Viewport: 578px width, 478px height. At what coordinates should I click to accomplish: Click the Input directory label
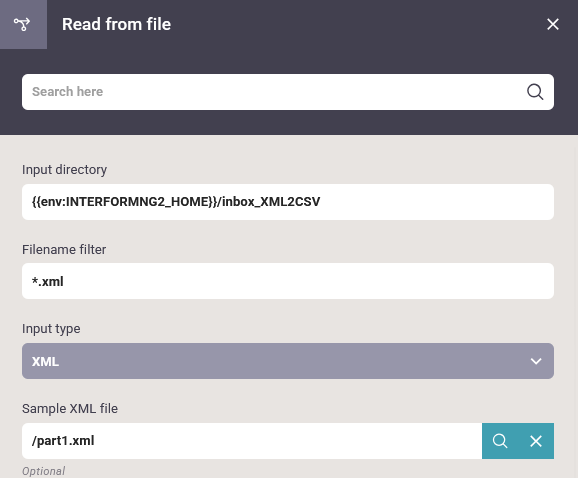(65, 170)
